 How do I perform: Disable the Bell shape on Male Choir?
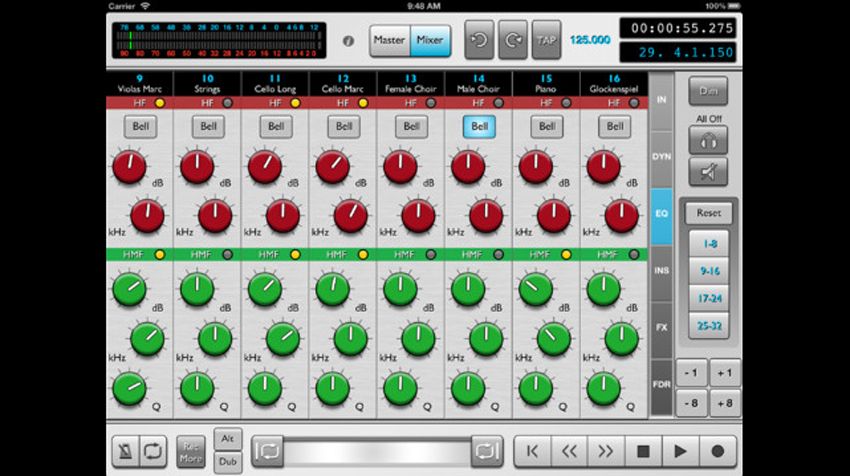click(x=479, y=126)
